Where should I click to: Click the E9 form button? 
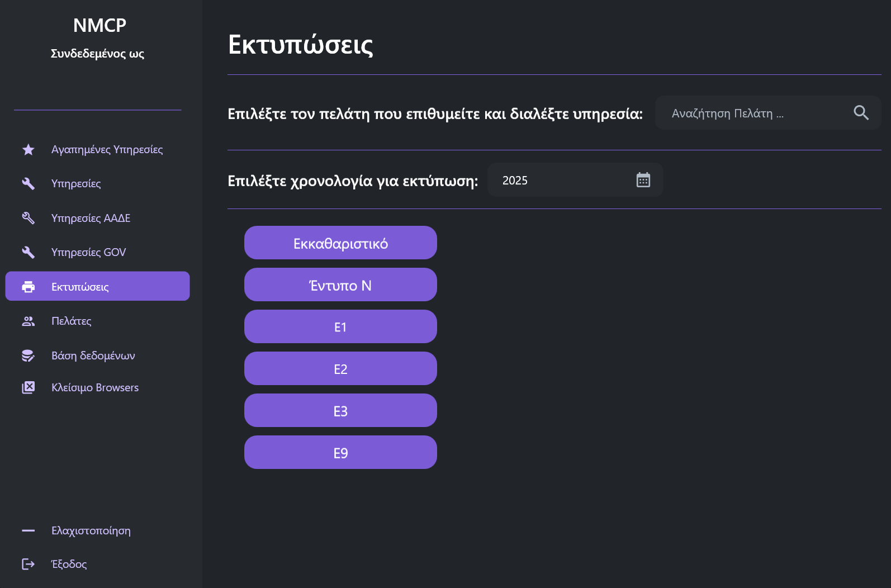coord(340,453)
